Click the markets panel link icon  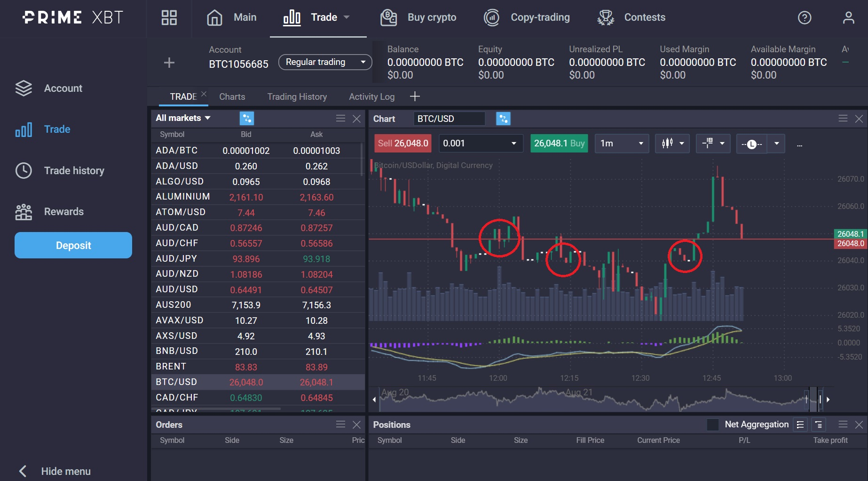click(246, 118)
